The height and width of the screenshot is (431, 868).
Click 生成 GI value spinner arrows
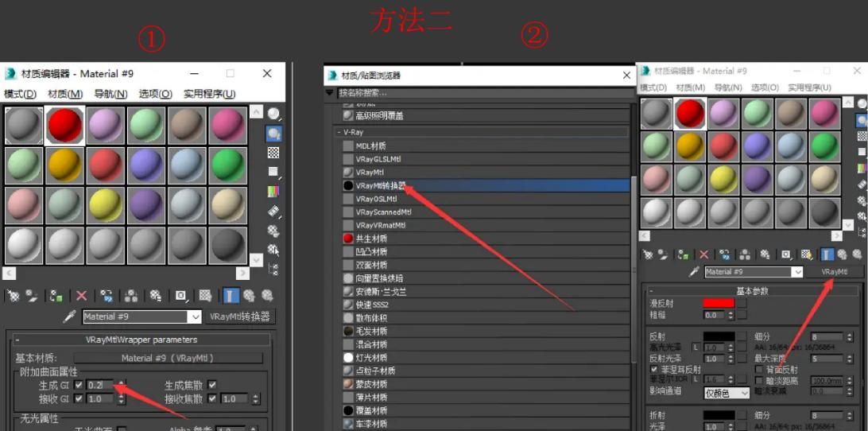click(122, 384)
